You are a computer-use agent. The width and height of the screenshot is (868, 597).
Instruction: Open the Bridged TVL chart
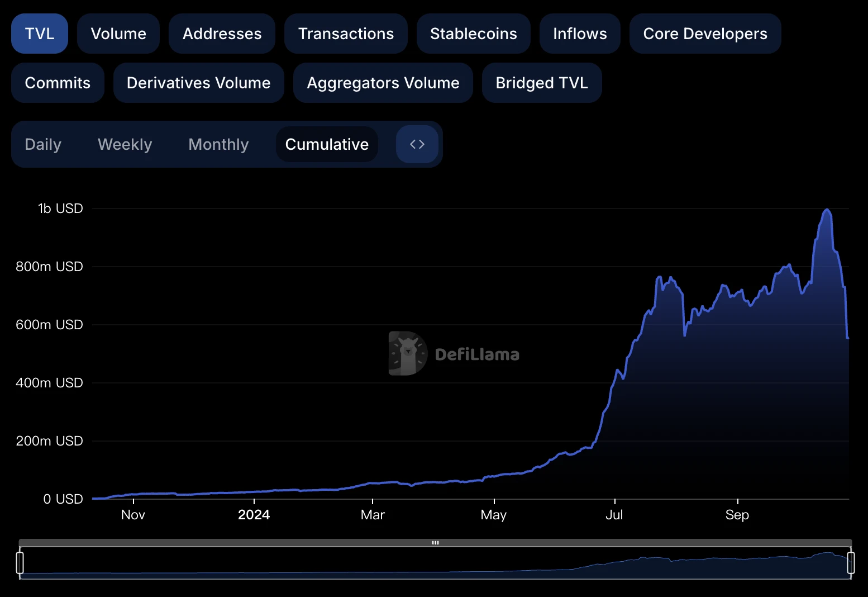541,83
